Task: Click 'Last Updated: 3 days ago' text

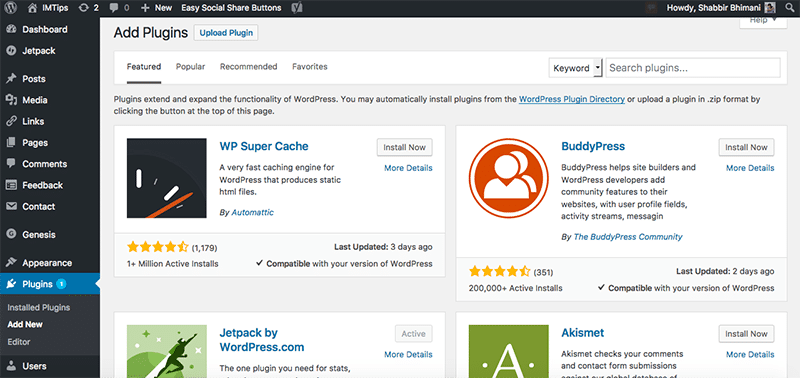Action: (x=383, y=247)
